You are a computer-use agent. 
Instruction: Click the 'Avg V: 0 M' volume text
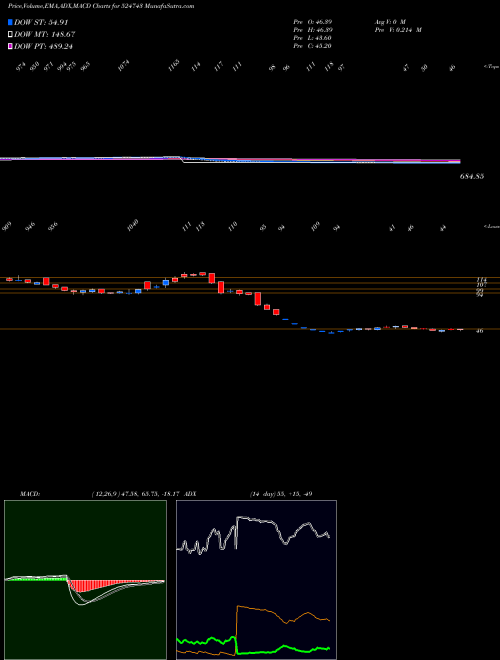pyautogui.click(x=389, y=21)
